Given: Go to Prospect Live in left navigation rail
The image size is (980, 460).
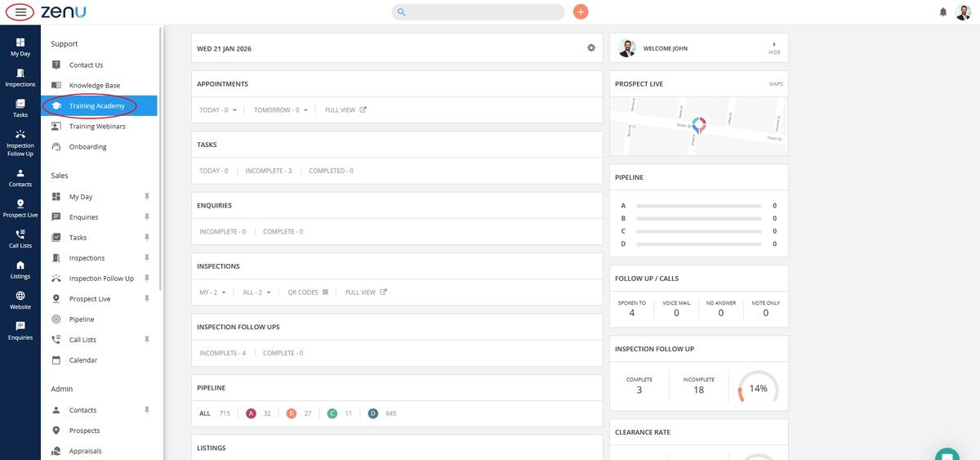Looking at the screenshot, I should [20, 208].
